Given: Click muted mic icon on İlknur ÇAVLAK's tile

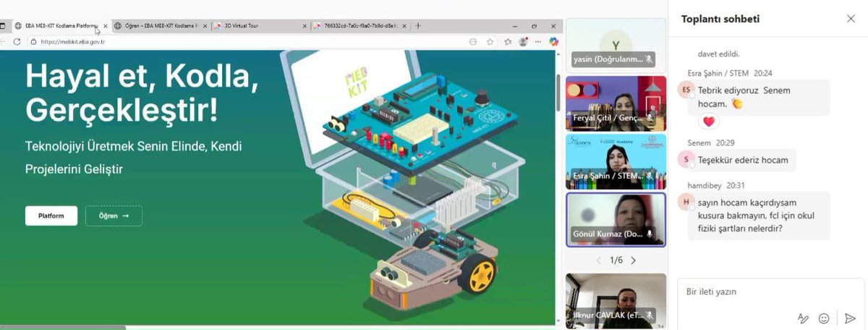Looking at the screenshot, I should click(649, 316).
